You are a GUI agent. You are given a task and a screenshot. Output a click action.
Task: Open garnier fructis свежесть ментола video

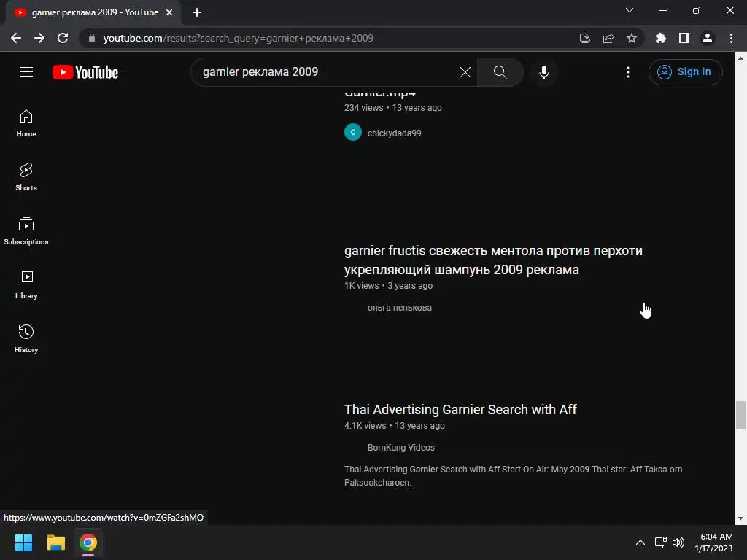[493, 260]
